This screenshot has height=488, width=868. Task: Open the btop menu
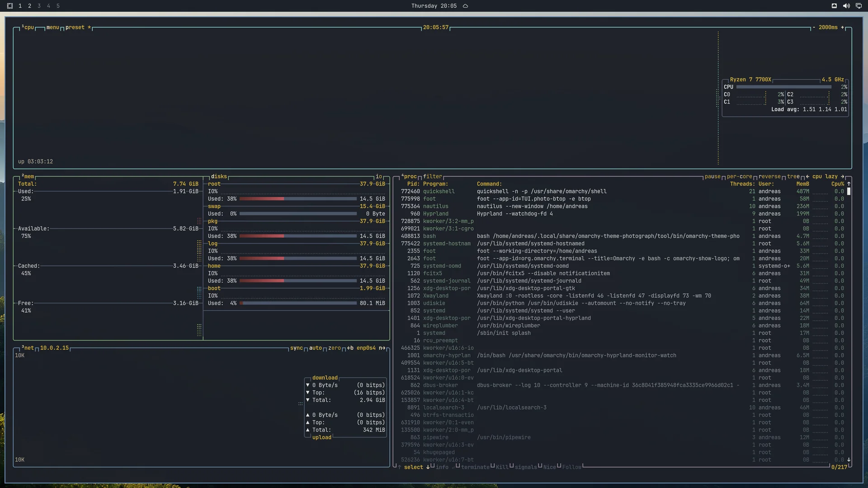point(53,28)
